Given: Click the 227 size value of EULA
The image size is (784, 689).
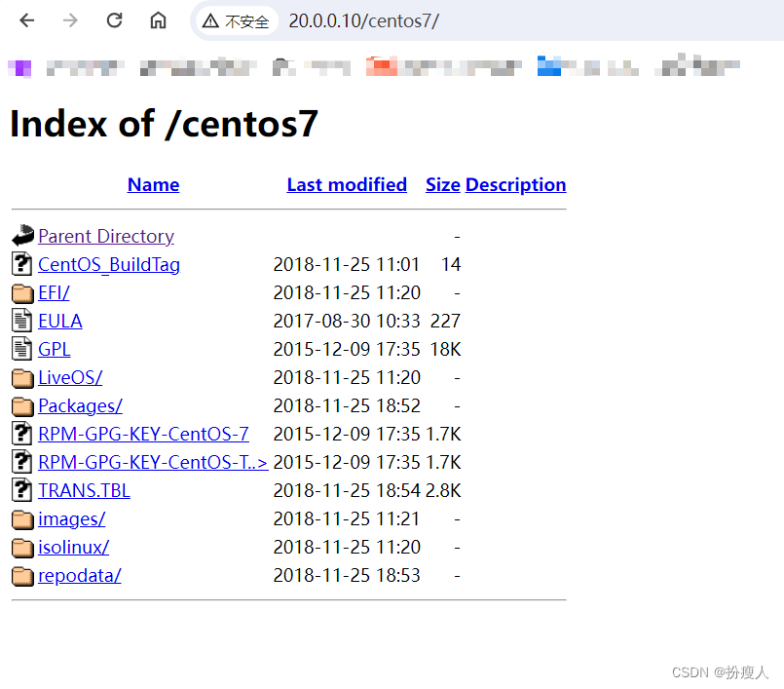Looking at the screenshot, I should tap(445, 322).
